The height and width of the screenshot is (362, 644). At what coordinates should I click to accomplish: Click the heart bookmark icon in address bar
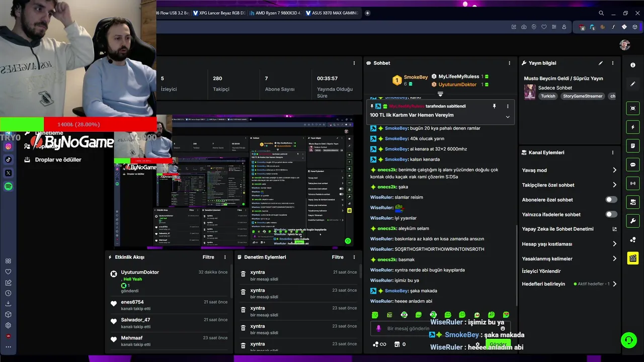(x=544, y=27)
